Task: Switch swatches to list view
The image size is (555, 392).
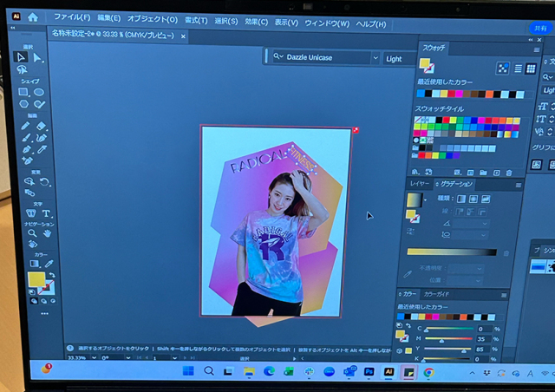Action: [519, 69]
